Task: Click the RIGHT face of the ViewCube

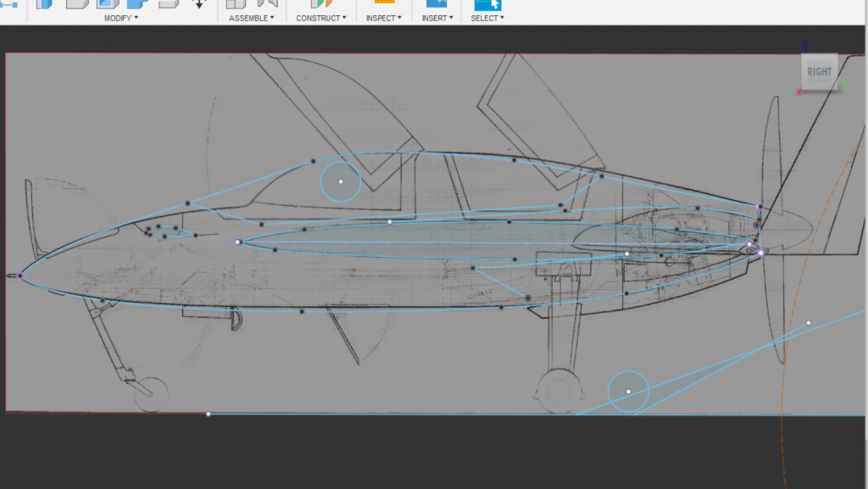Action: tap(819, 72)
